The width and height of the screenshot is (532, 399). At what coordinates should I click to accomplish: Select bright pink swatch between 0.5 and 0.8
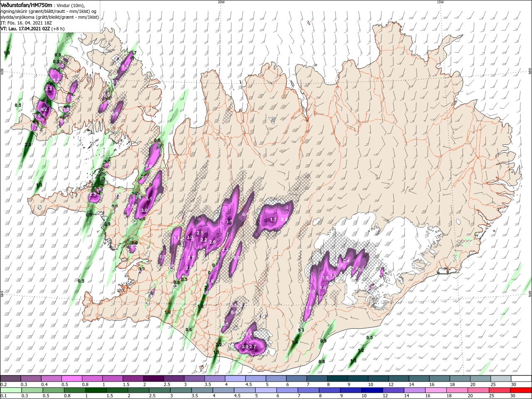(72, 379)
